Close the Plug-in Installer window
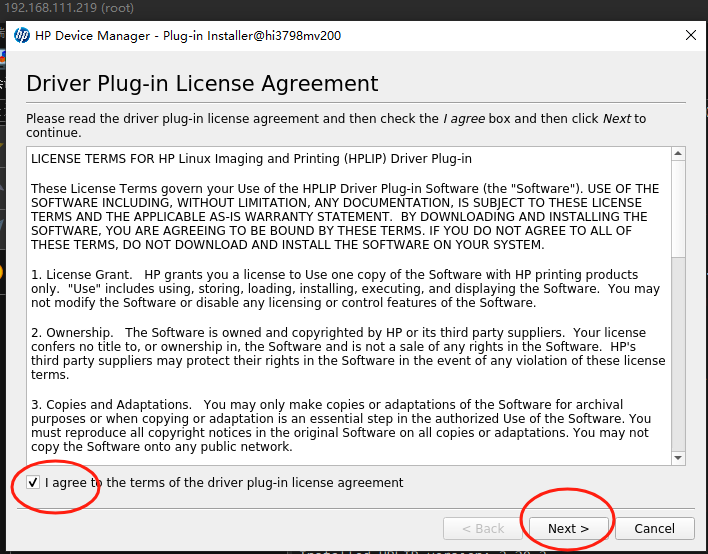The image size is (708, 554). [x=690, y=35]
